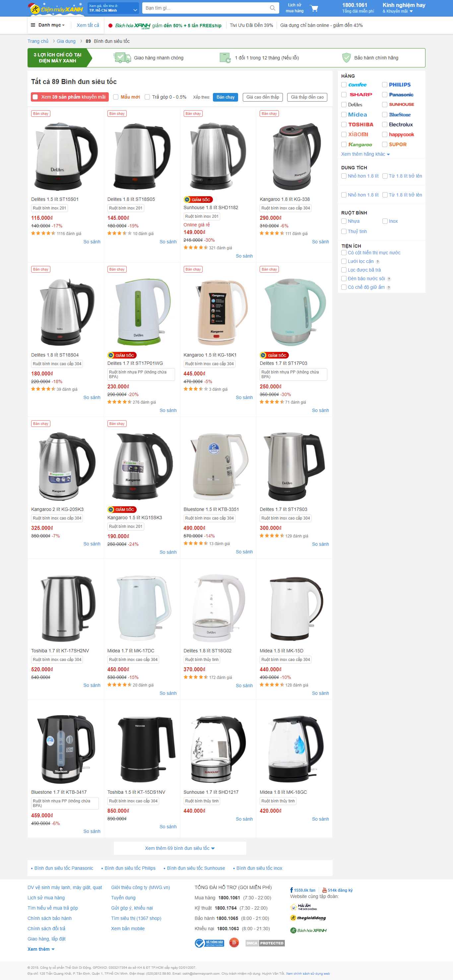This screenshot has height=980, width=453.
Task: Open the Điện máy XANH logo
Action: click(x=55, y=8)
